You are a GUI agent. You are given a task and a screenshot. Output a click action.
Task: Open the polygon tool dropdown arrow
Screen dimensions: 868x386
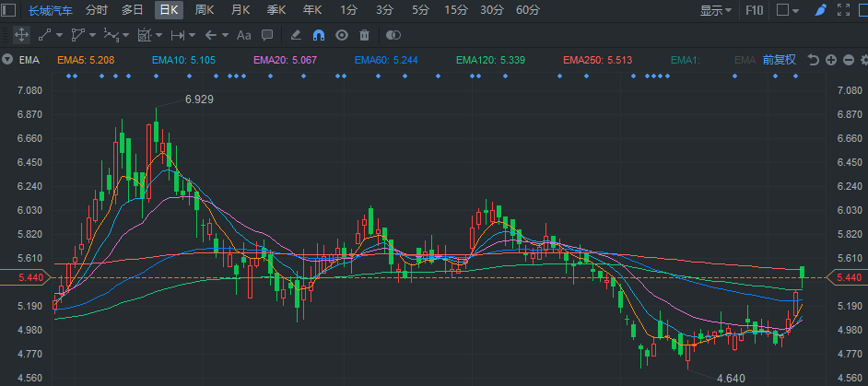click(x=92, y=35)
